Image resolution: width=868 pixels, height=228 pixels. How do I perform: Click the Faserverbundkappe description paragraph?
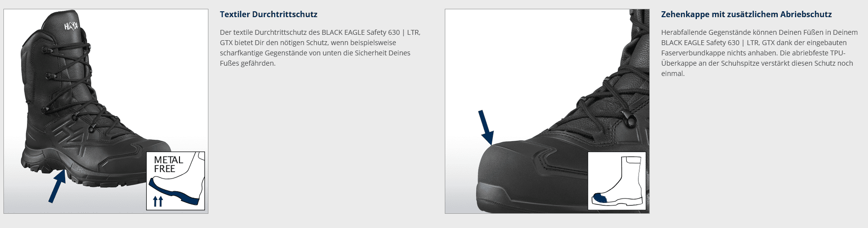tap(759, 52)
